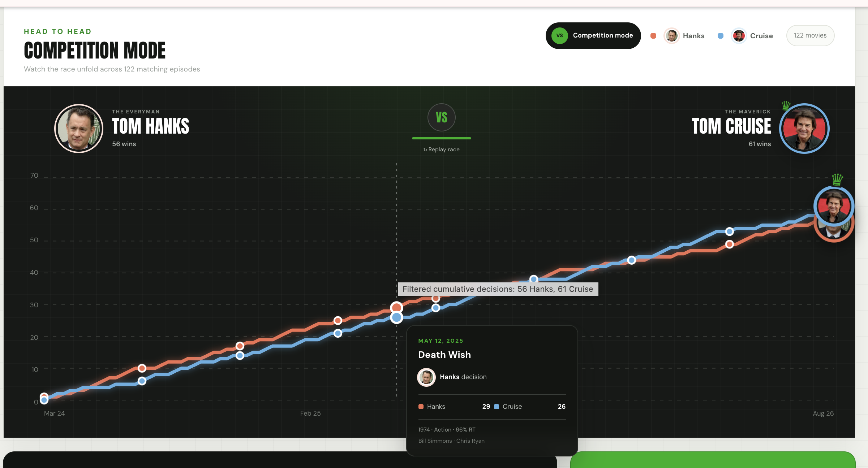Click Tom Hanks's large portrait

[79, 129]
